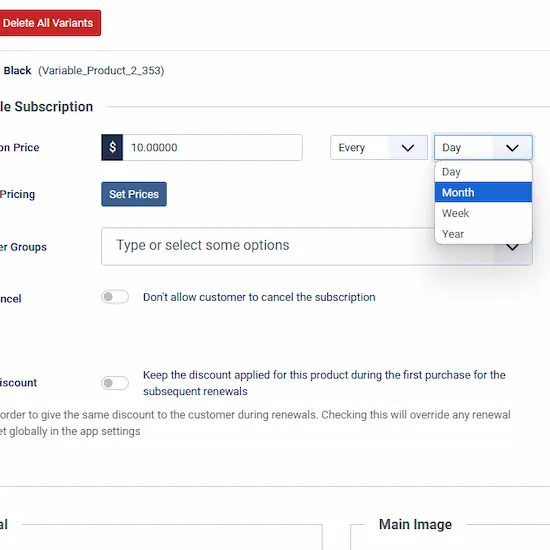Edit the subscription price 10.00000 field
This screenshot has width=550, height=550.
click(212, 147)
